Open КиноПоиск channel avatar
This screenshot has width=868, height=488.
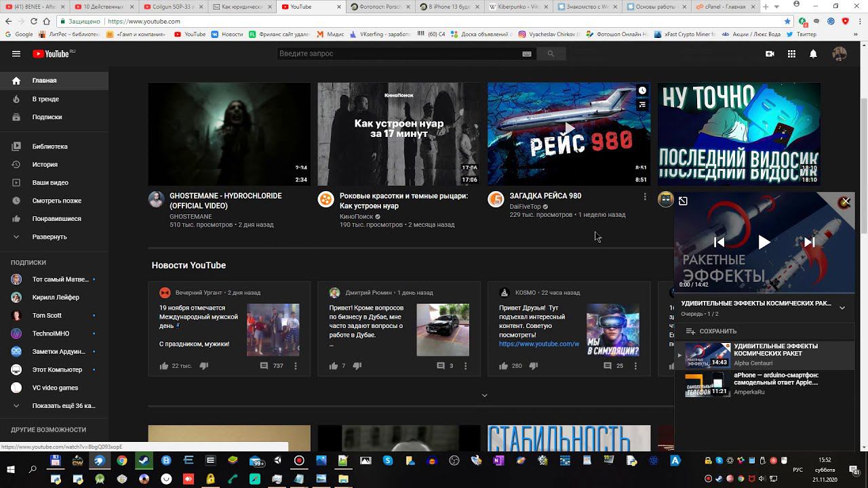click(x=326, y=199)
